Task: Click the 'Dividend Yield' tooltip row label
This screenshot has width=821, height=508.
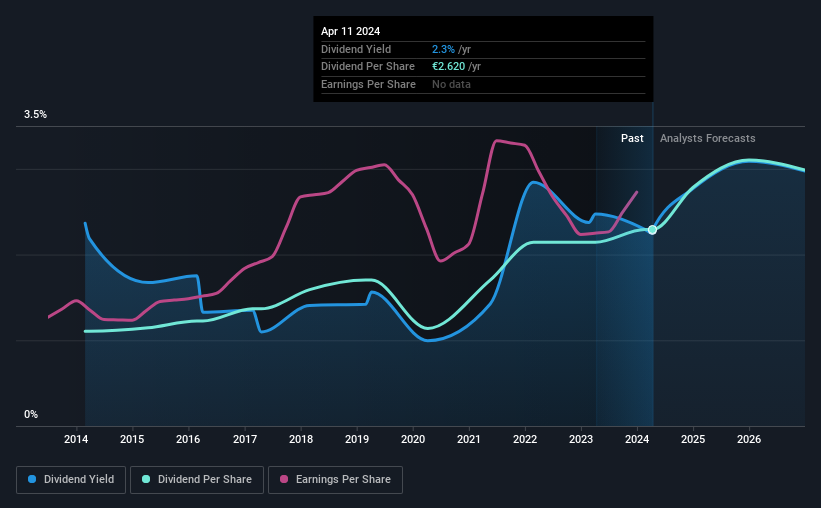Action: [x=356, y=49]
